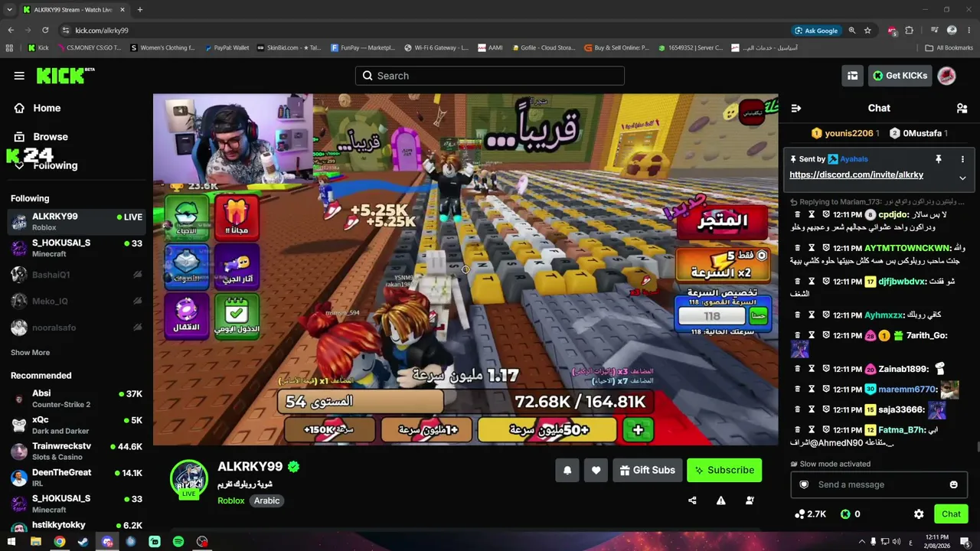
Task: Click the Ask Google button
Action: [x=816, y=31]
